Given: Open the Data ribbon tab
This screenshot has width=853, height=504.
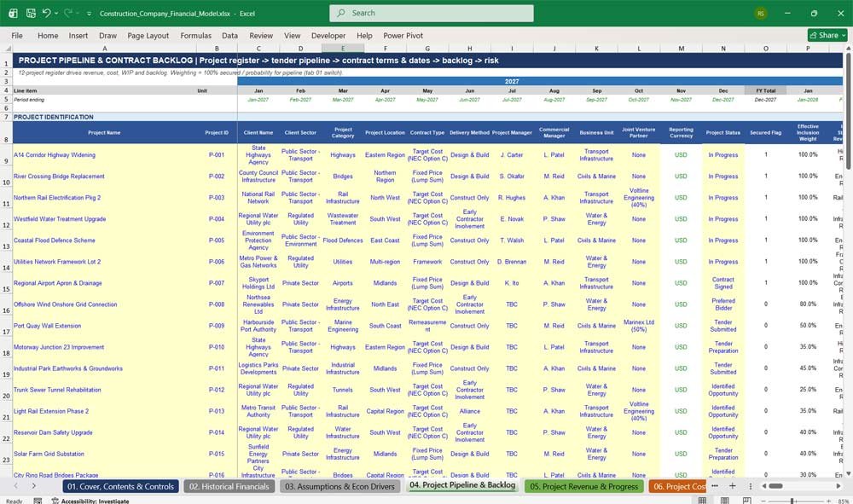Looking at the screenshot, I should coord(229,35).
